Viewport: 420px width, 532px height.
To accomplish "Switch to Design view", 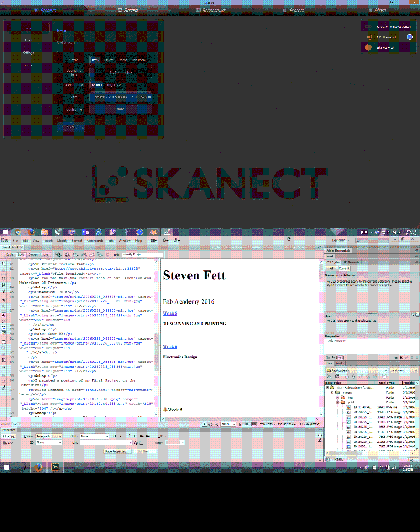I will [33, 255].
